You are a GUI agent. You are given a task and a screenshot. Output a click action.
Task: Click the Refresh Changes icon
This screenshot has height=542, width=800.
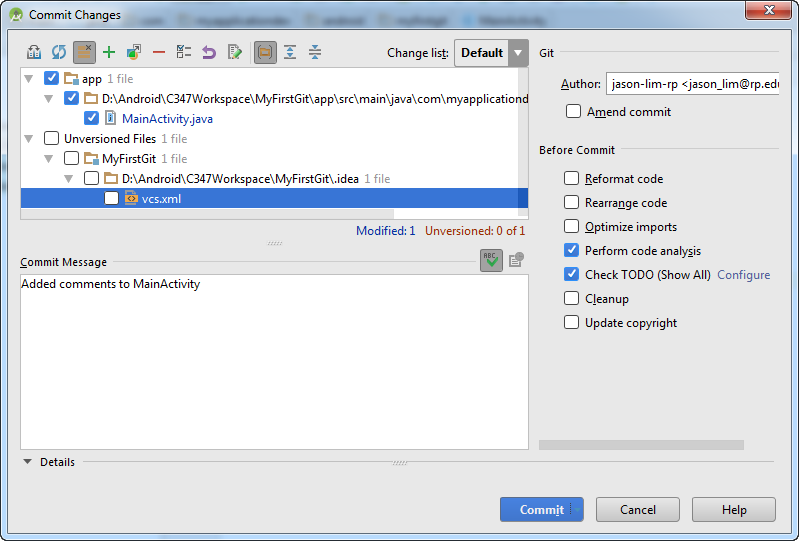click(x=59, y=53)
